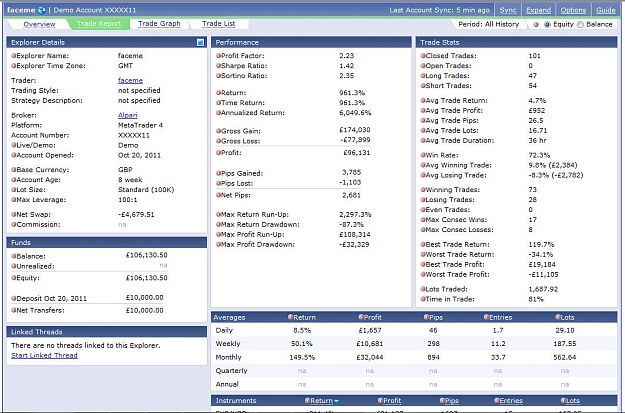Image resolution: width=625 pixels, height=413 pixels.
Task: Sort Instruments by Pips column
Action: click(452, 401)
